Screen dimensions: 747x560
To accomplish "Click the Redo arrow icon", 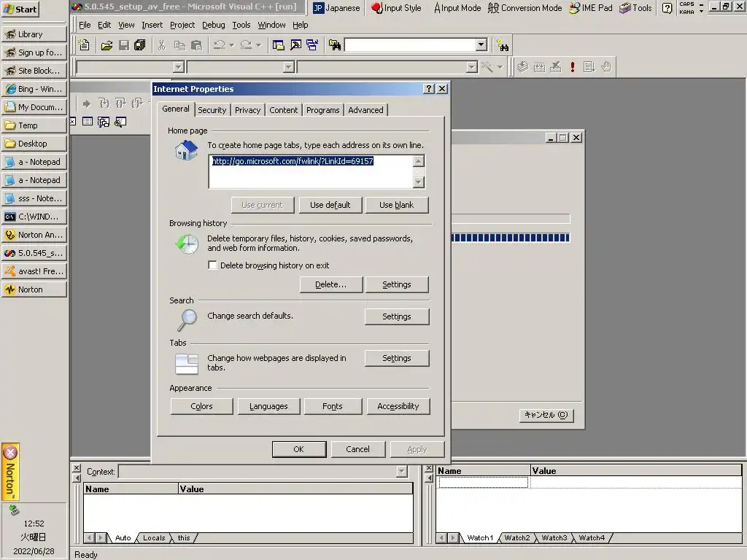I will (x=246, y=45).
